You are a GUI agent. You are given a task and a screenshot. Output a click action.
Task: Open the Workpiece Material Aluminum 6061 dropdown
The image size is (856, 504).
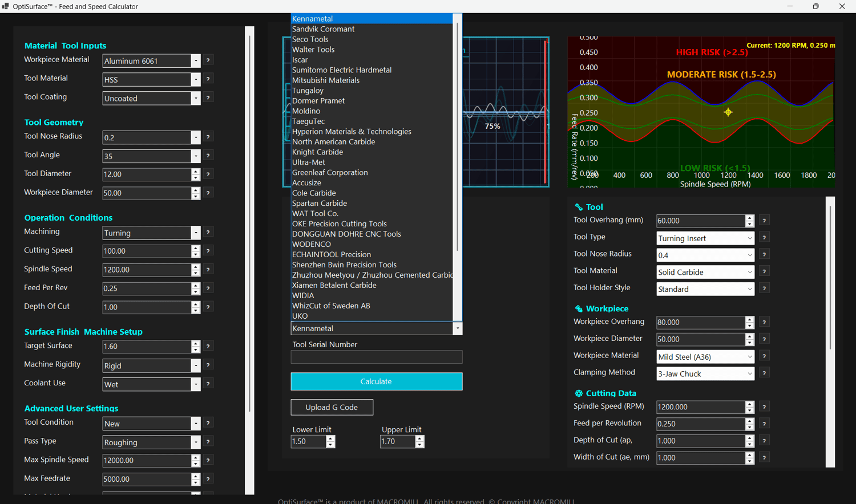(196, 61)
